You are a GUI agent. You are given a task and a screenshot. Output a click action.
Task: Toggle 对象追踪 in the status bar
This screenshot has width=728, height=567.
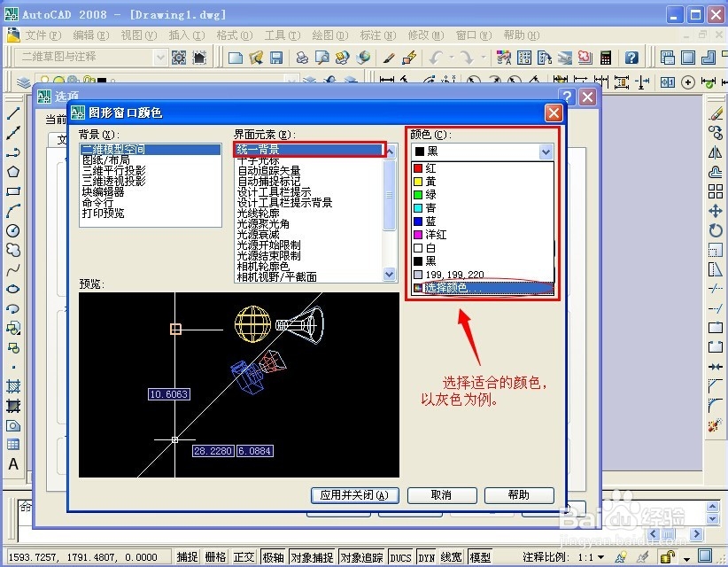coord(361,556)
